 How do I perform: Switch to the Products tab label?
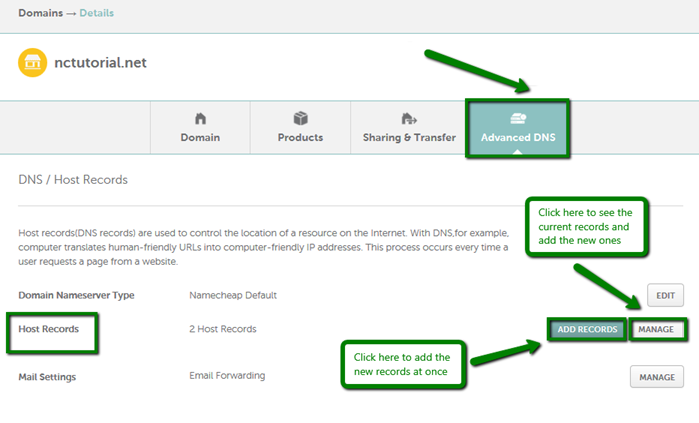tap(300, 137)
